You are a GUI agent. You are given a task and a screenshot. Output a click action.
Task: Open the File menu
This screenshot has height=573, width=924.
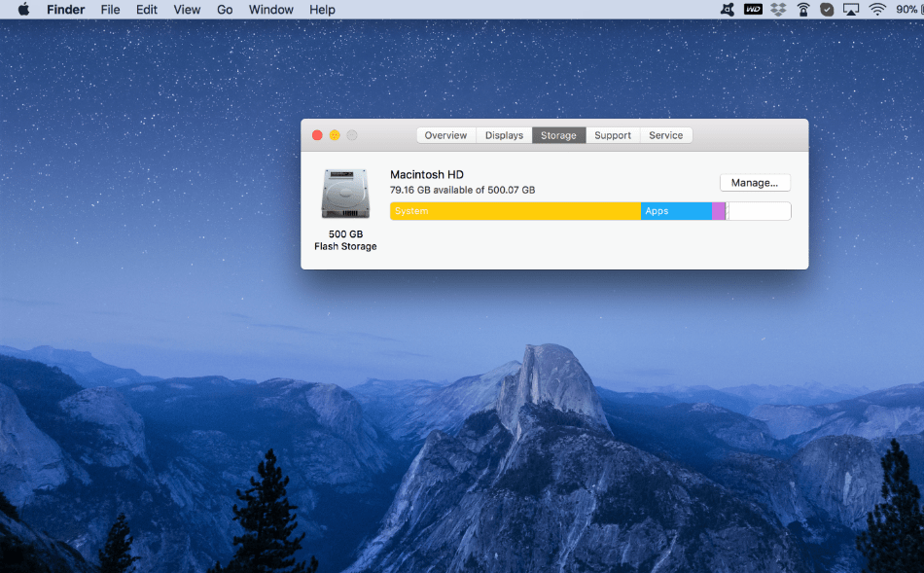(110, 10)
